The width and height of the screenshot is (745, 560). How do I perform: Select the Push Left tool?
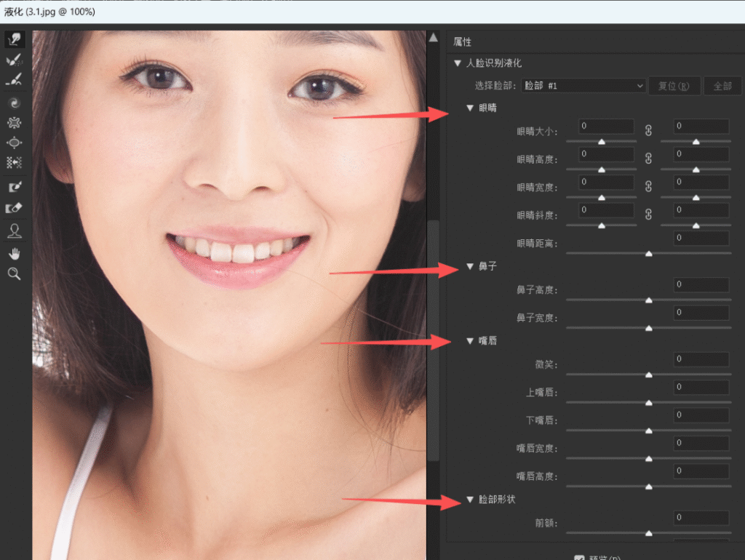click(x=15, y=163)
